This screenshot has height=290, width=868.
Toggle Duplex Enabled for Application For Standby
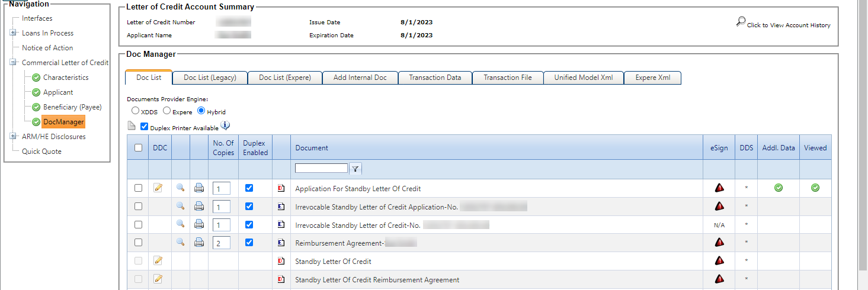pos(249,188)
